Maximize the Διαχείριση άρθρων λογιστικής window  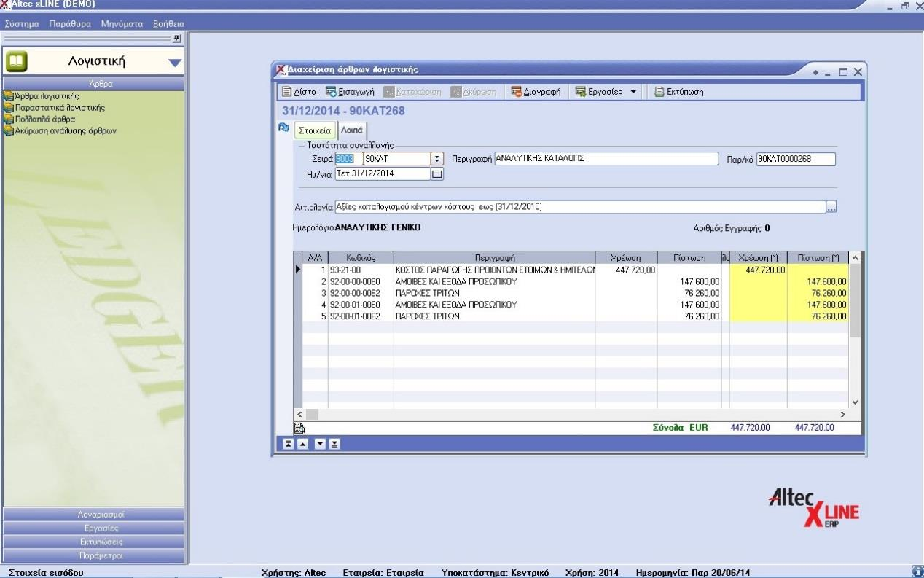pos(844,72)
